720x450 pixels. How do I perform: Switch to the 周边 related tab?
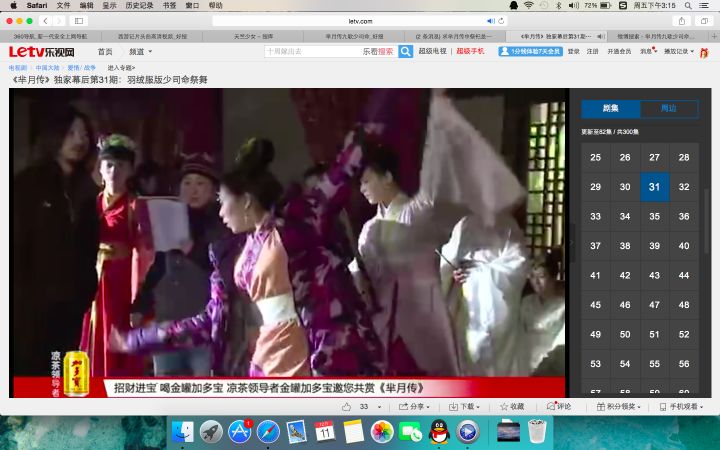669,108
